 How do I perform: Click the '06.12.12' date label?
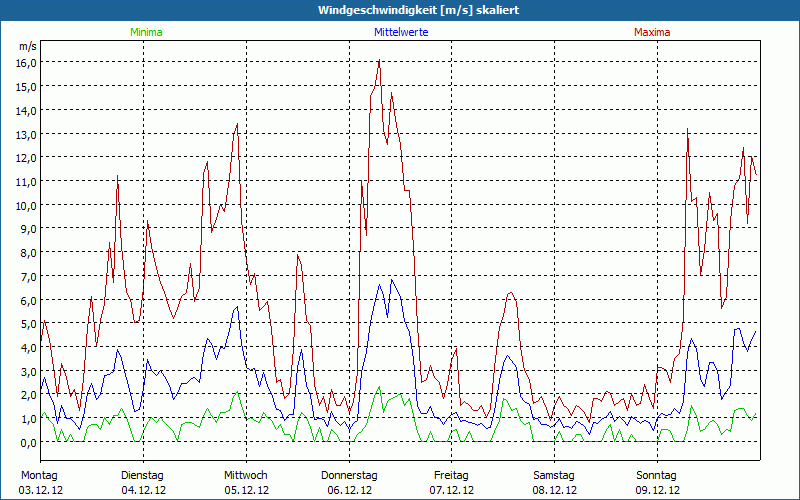coord(349,490)
